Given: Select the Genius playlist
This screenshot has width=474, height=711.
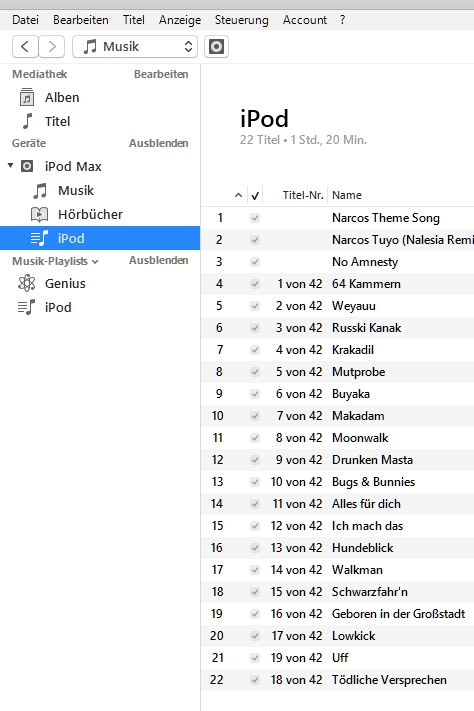Looking at the screenshot, I should pos(65,283).
